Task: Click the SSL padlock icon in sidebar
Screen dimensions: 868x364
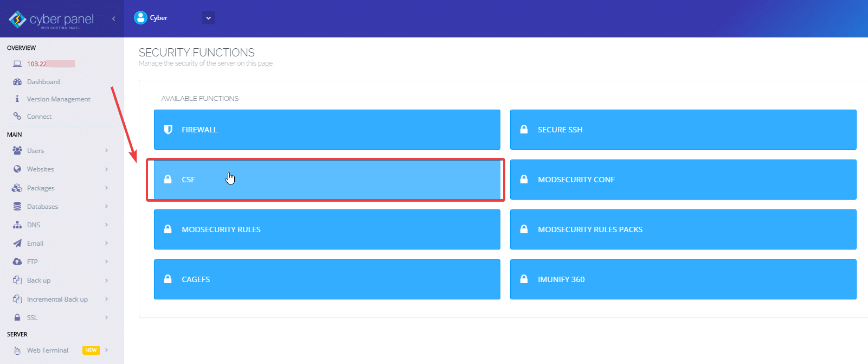Action: [x=17, y=317]
